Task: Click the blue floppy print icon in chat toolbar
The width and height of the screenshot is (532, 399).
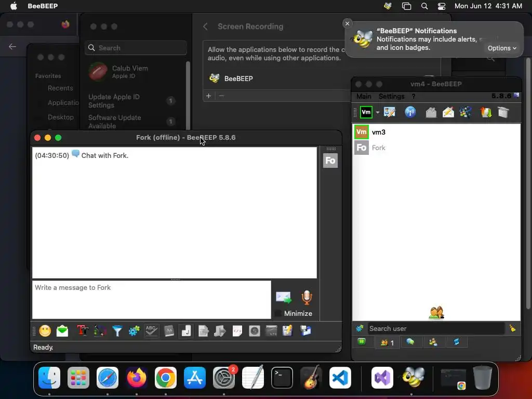Action: [x=305, y=330]
